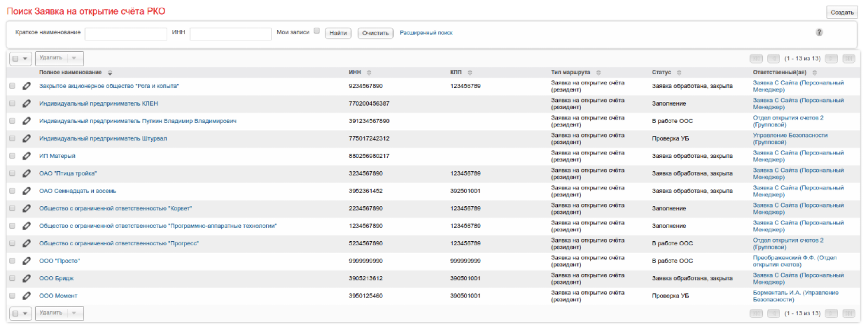Edit the ООО Бридж record via pencil
The width and height of the screenshot is (868, 325).
pyautogui.click(x=26, y=278)
